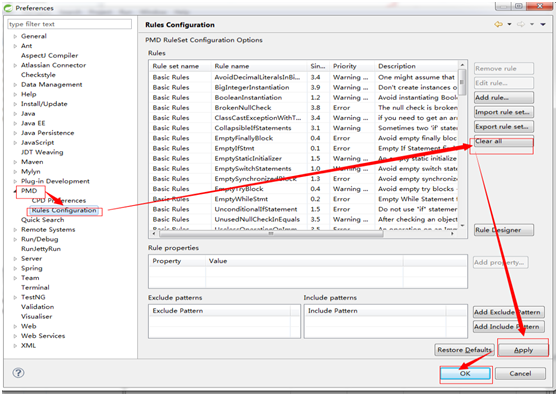The width and height of the screenshot is (558, 396).
Task: Select the BrokenNullCheck rule row
Action: pyautogui.click(x=304, y=107)
